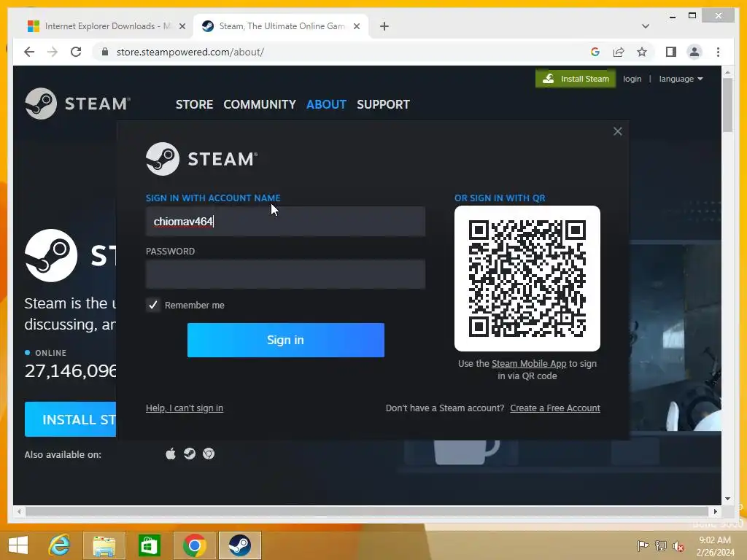This screenshot has width=747, height=560.
Task: Open the Chrome three-dot menu
Action: pos(718,52)
